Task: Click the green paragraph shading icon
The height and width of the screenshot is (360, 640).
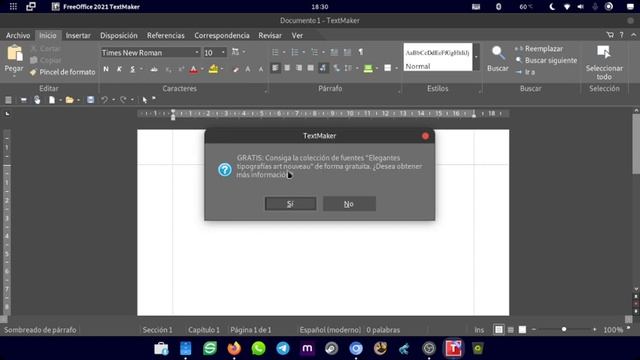Action: pyautogui.click(x=368, y=69)
